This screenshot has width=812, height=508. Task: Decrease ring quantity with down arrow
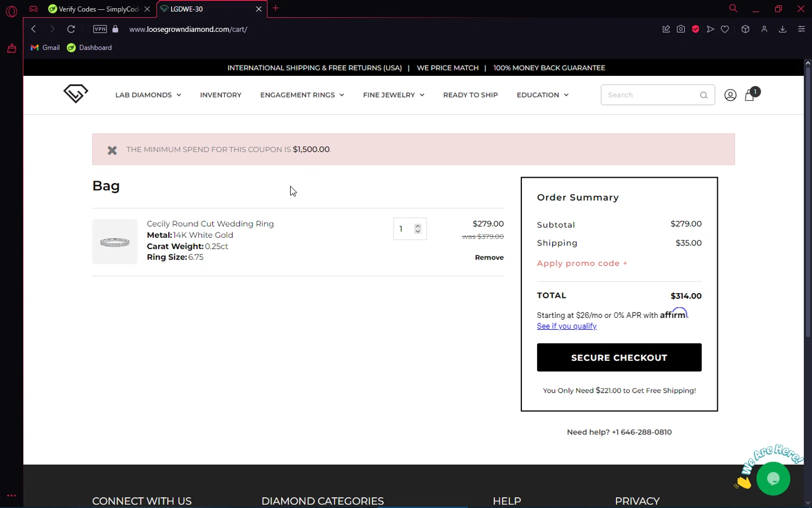point(418,231)
